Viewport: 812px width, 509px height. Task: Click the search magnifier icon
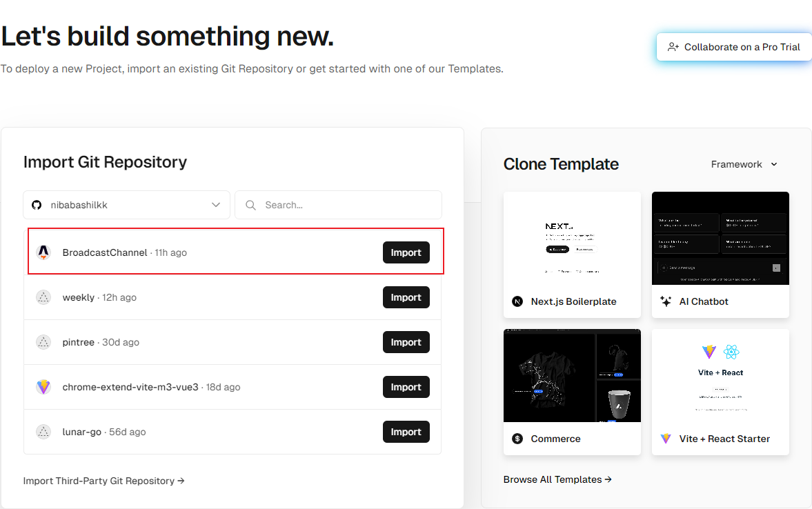click(251, 205)
